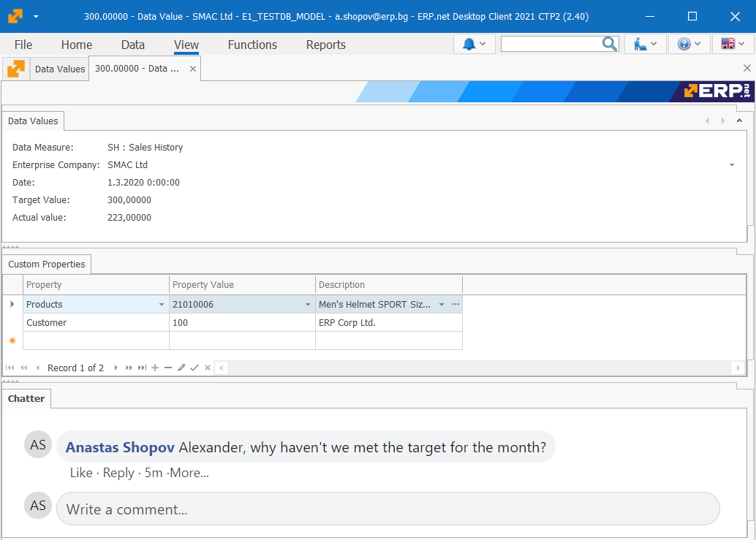This screenshot has width=756, height=540.
Task: Switch to the Data Values tab
Action: pos(58,69)
